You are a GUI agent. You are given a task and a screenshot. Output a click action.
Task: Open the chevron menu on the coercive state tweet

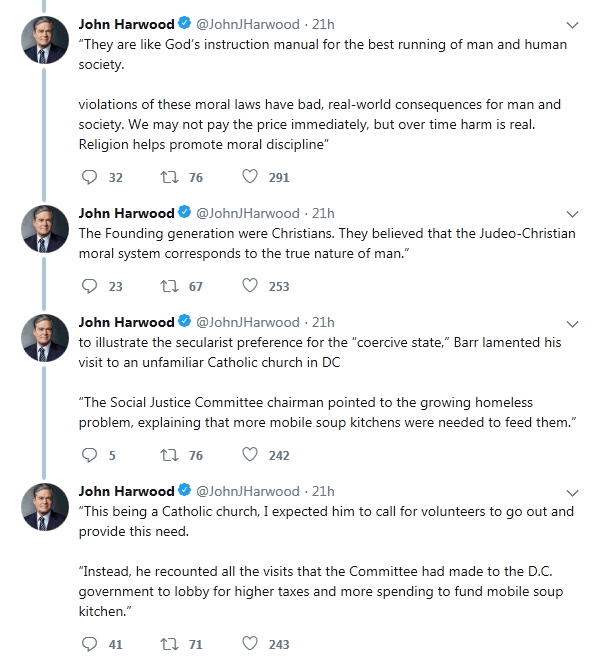click(x=572, y=324)
